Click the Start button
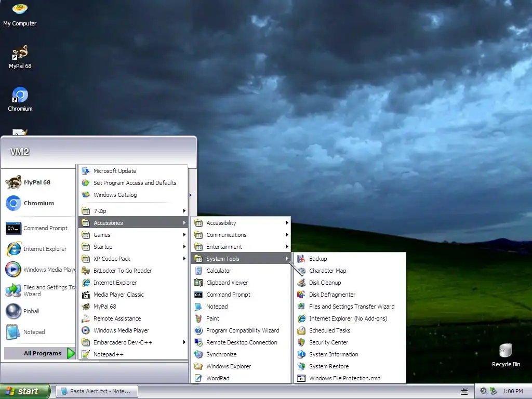 coord(25,391)
